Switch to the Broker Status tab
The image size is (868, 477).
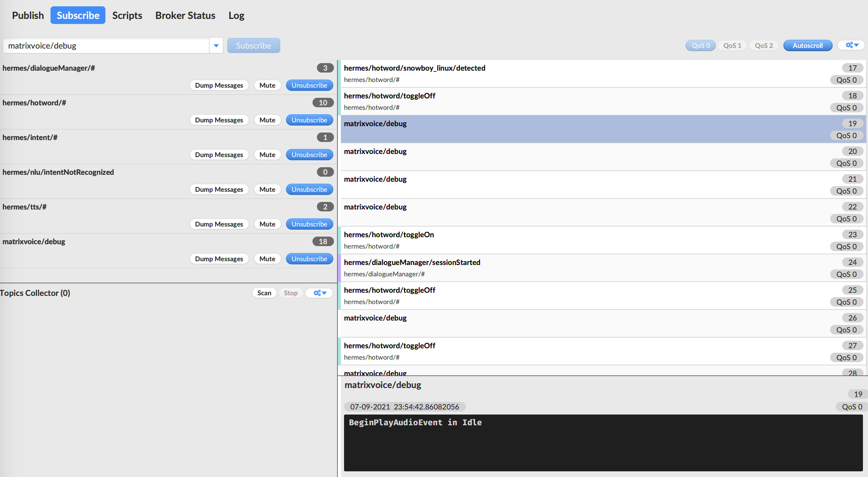[x=185, y=15]
